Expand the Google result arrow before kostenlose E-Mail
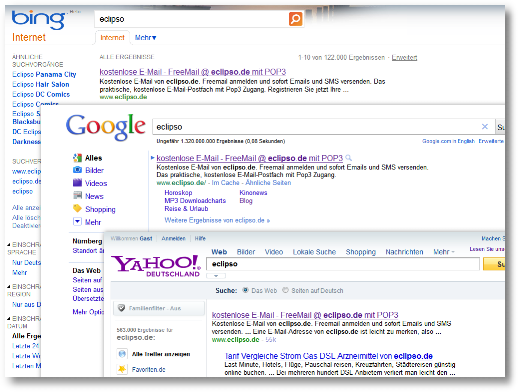Image resolution: width=520 pixels, height=392 pixels. coord(153,158)
